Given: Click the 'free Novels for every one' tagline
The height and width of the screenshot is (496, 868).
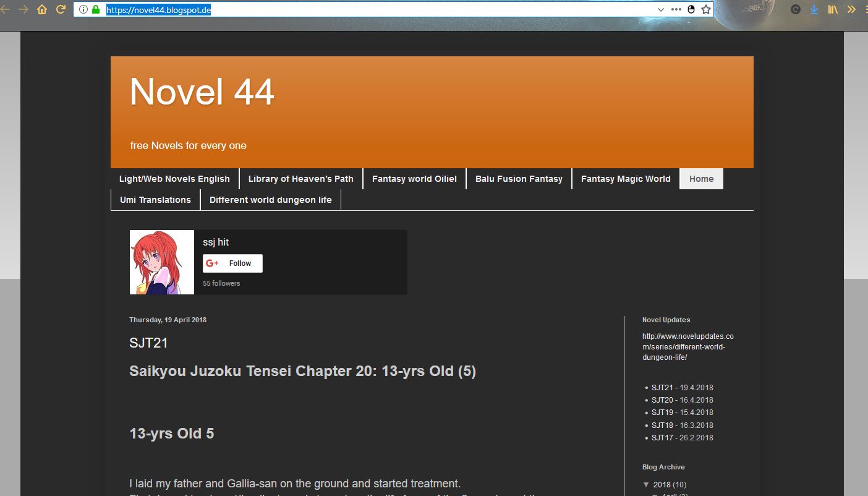Looking at the screenshot, I should 189,146.
